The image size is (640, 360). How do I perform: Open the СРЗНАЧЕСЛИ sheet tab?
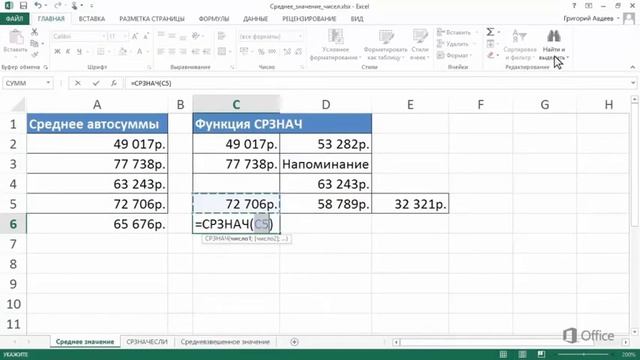pos(147,342)
